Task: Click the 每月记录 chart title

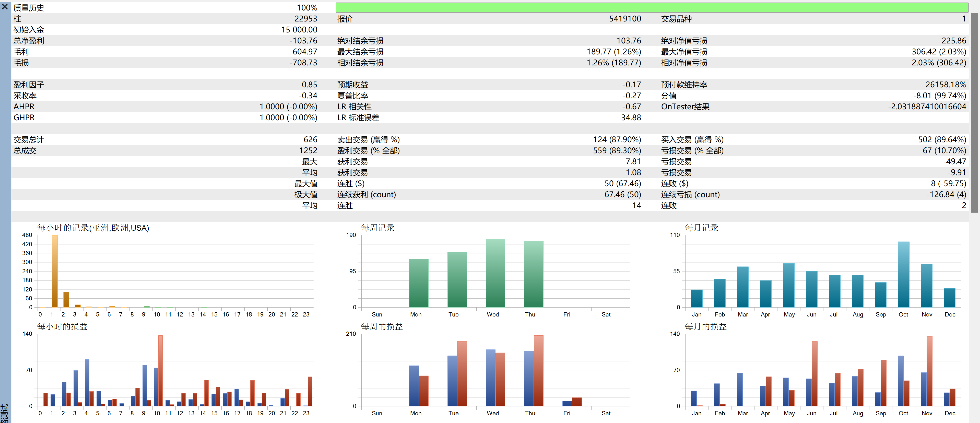Action: pyautogui.click(x=702, y=228)
